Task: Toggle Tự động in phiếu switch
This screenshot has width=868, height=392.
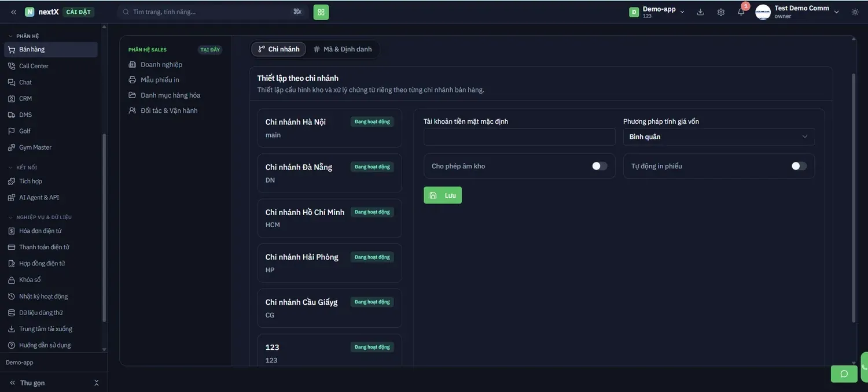Action: pyautogui.click(x=799, y=166)
